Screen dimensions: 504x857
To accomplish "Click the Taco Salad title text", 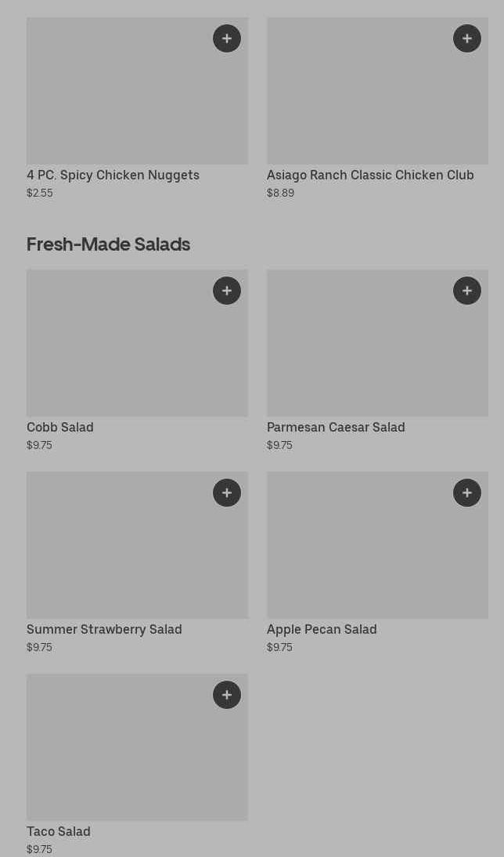I will (x=59, y=832).
